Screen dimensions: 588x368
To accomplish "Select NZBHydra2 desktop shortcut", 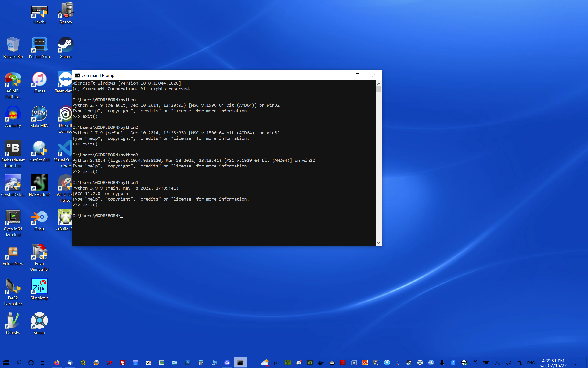I will click(39, 186).
